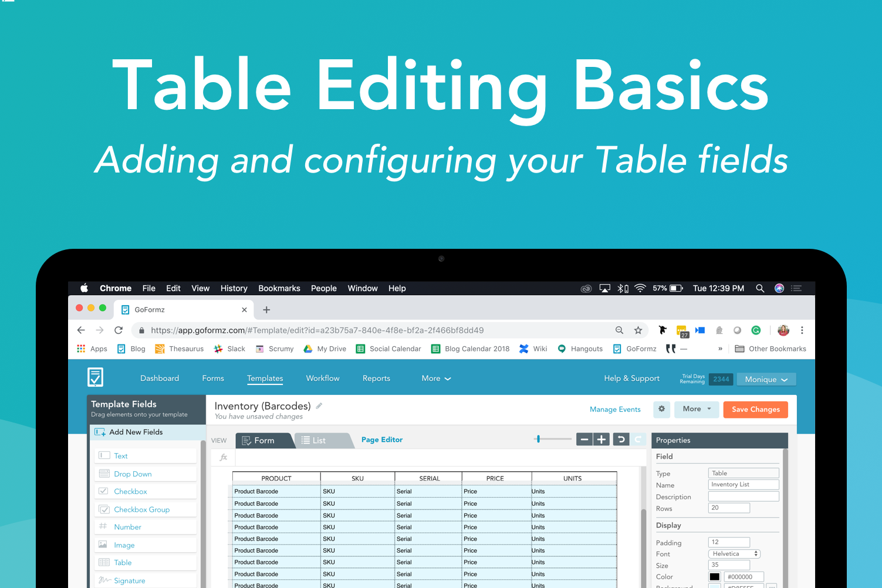Image resolution: width=882 pixels, height=588 pixels.
Task: Click the Name field Inventory List
Action: point(744,485)
